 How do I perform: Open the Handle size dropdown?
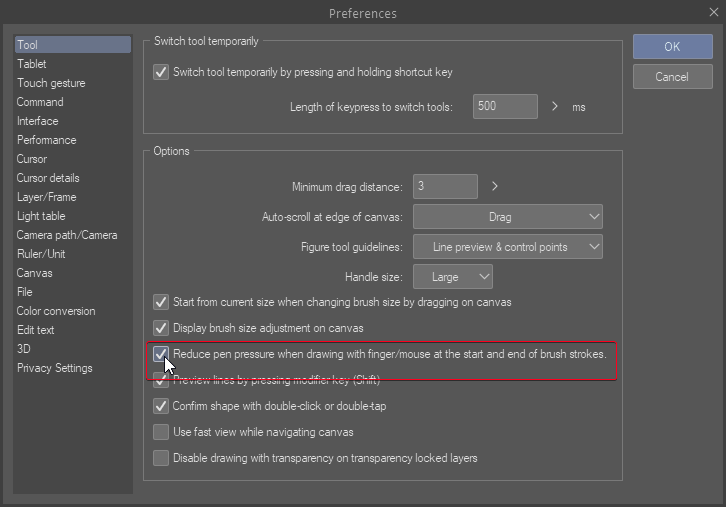[453, 277]
